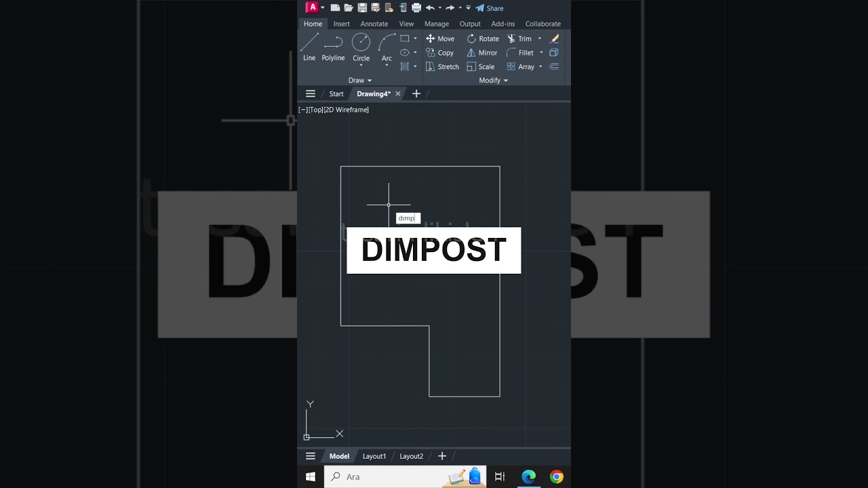868x488 pixels.
Task: Select the Rectangle tool
Action: coord(405,39)
